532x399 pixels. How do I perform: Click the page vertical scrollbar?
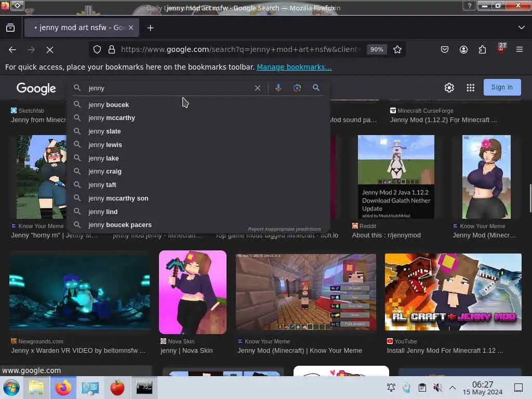(529, 198)
